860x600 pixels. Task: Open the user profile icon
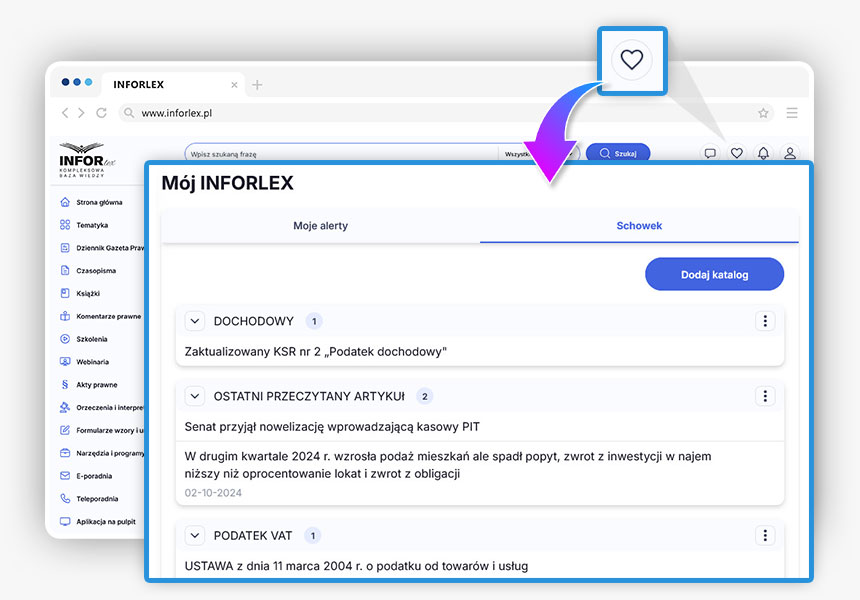click(790, 153)
